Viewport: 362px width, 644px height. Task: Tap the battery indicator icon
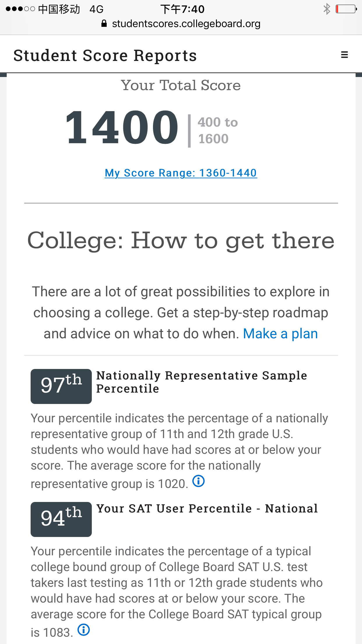(346, 9)
